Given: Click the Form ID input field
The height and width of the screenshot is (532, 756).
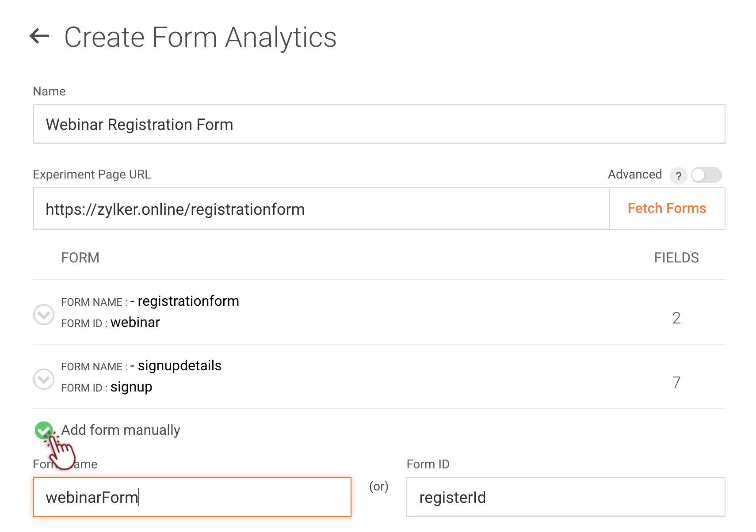Looking at the screenshot, I should pyautogui.click(x=565, y=497).
